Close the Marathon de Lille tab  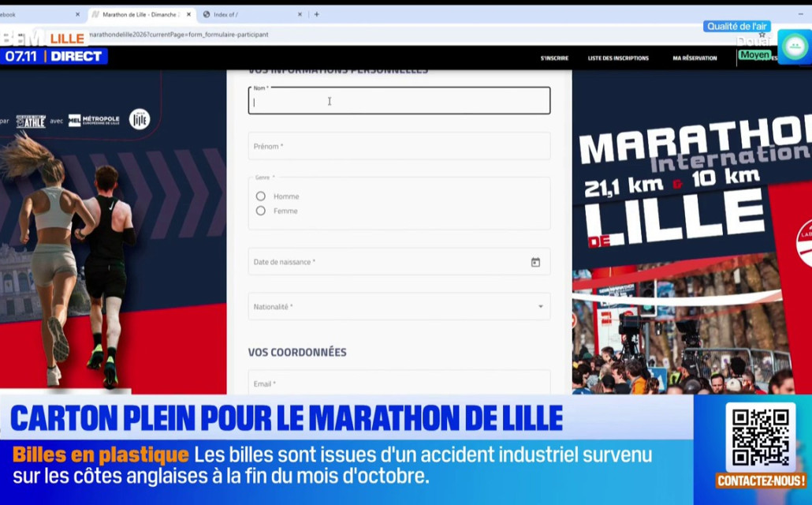pos(188,14)
